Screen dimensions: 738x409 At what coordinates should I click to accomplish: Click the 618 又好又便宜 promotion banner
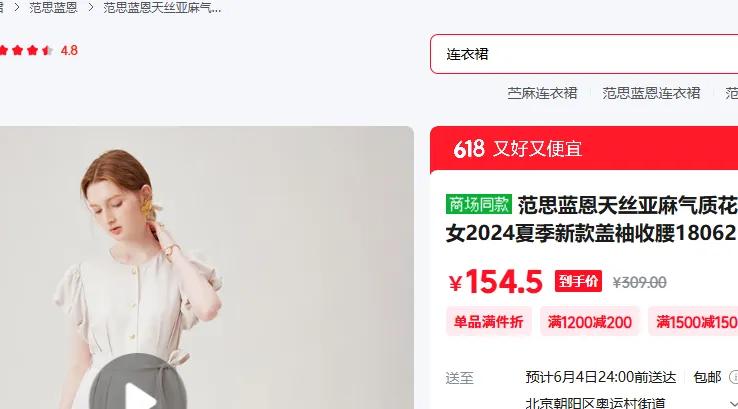pos(584,149)
